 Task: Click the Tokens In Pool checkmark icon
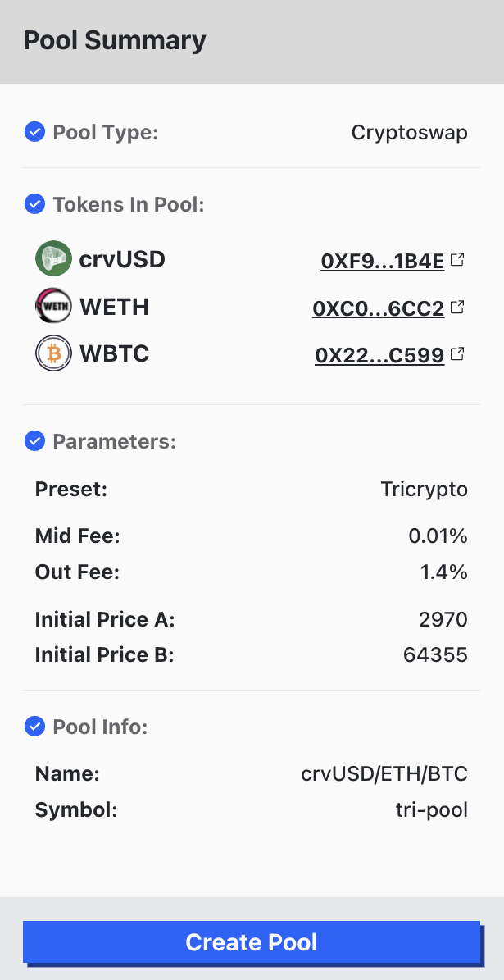click(x=34, y=203)
